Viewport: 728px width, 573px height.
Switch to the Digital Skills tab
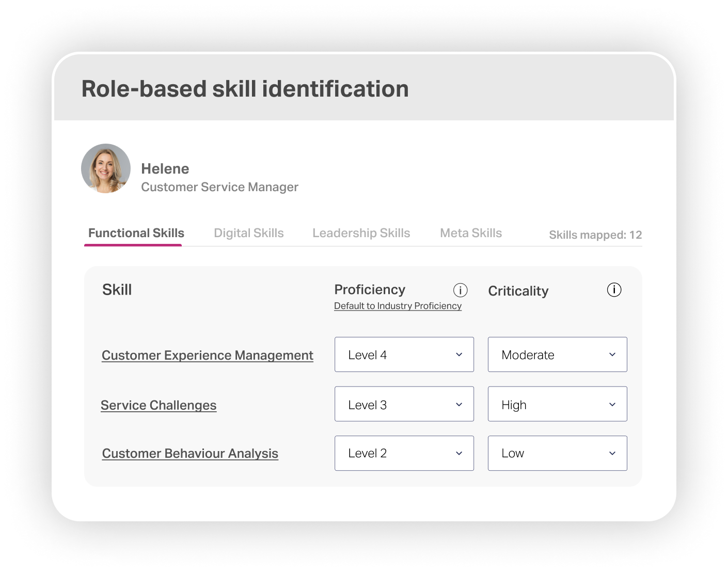point(248,233)
